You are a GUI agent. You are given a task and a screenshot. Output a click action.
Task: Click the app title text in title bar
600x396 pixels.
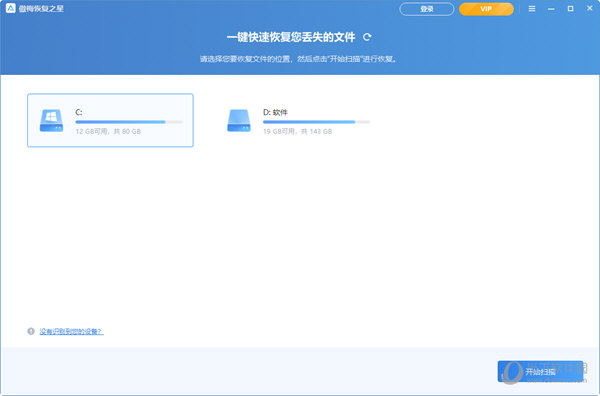tap(41, 8)
